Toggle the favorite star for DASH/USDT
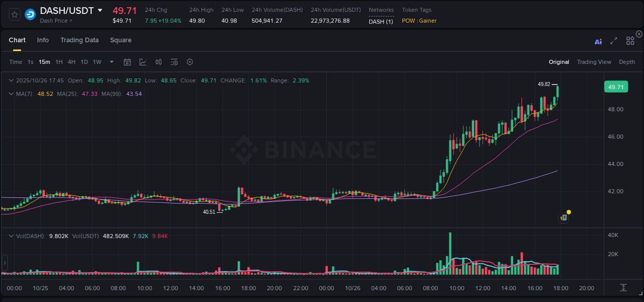The width and height of the screenshot is (644, 302). 14,14
